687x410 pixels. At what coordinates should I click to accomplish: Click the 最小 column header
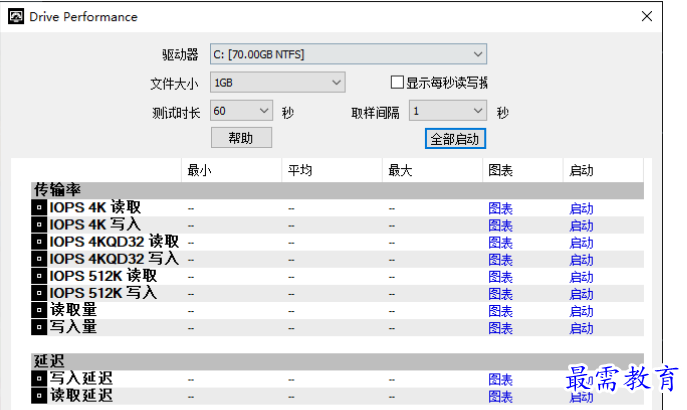pyautogui.click(x=231, y=170)
